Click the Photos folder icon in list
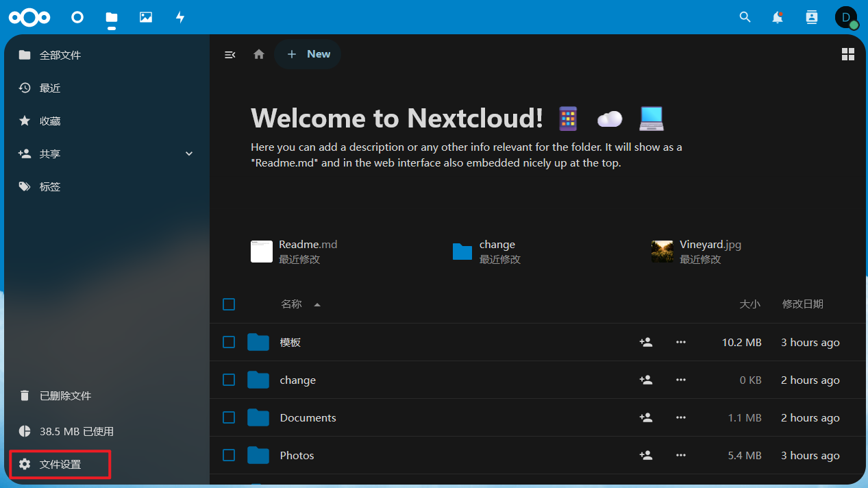Image resolution: width=868 pixels, height=488 pixels. point(258,455)
